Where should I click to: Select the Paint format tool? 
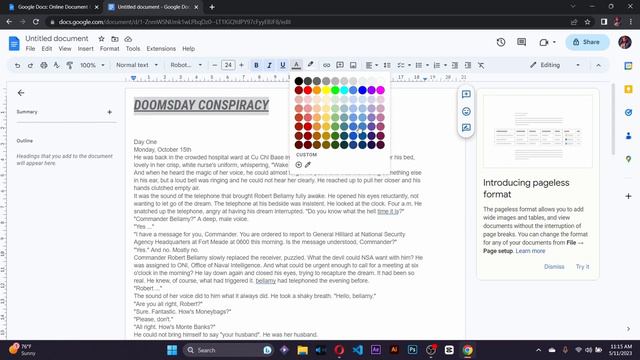pos(70,65)
